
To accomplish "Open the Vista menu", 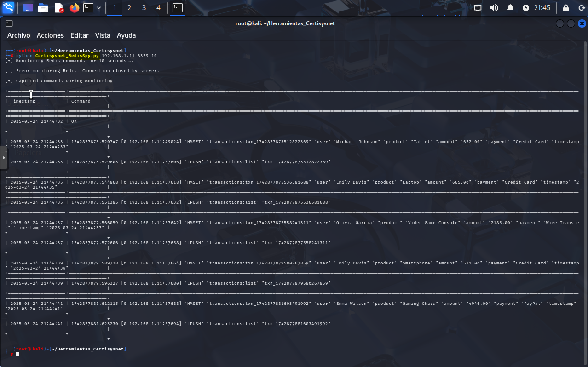I will 103,35.
